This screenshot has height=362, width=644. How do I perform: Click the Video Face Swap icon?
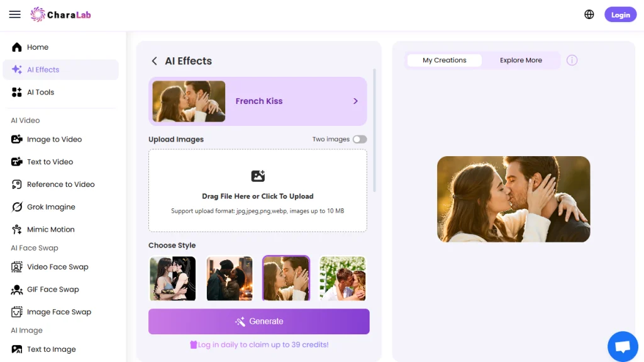pos(17,266)
